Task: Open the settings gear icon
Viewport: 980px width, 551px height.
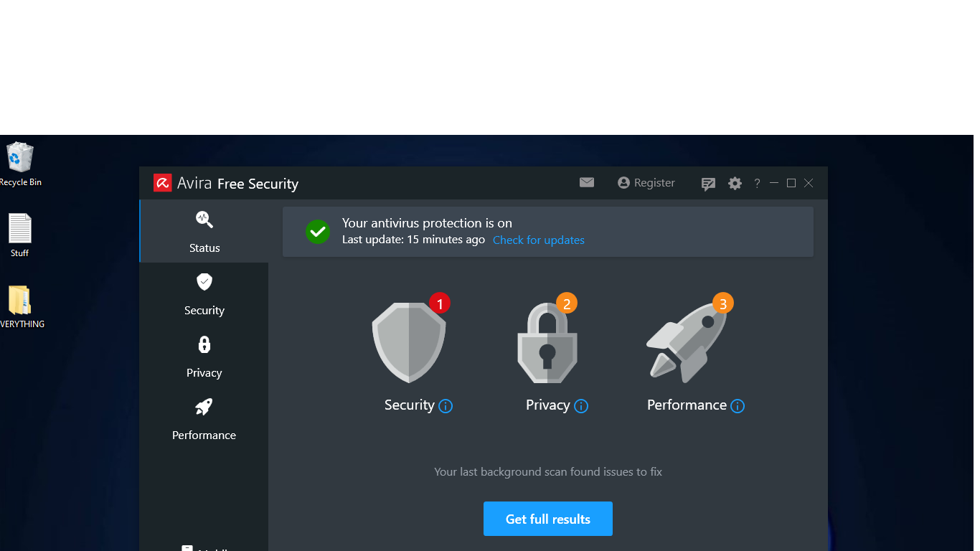Action: pyautogui.click(x=735, y=183)
